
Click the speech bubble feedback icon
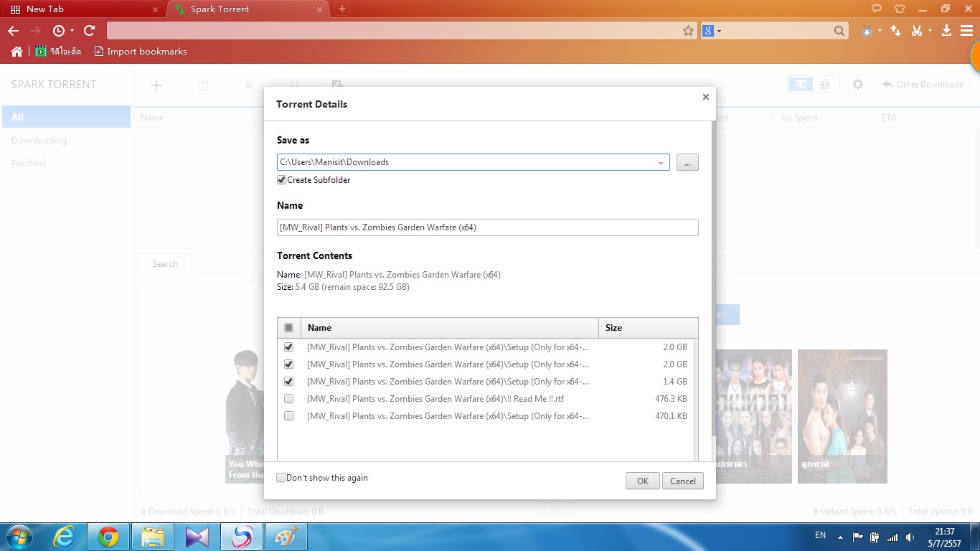click(877, 9)
